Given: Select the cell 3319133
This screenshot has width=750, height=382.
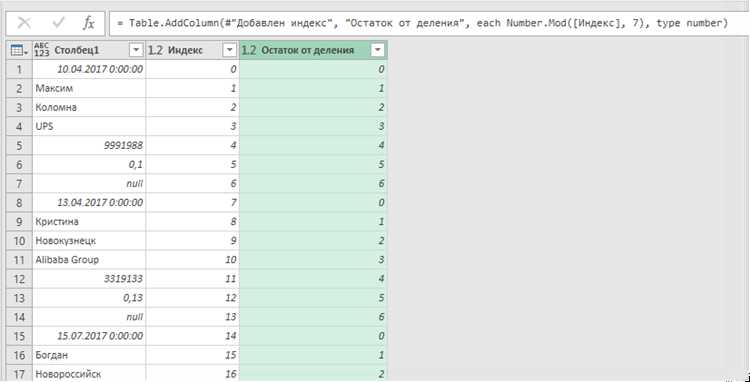Looking at the screenshot, I should click(89, 279).
